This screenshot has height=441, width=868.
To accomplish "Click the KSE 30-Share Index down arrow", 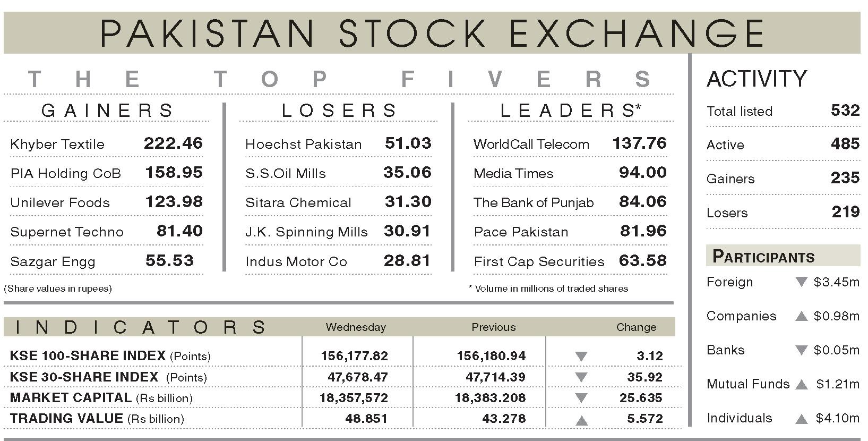I will point(581,377).
